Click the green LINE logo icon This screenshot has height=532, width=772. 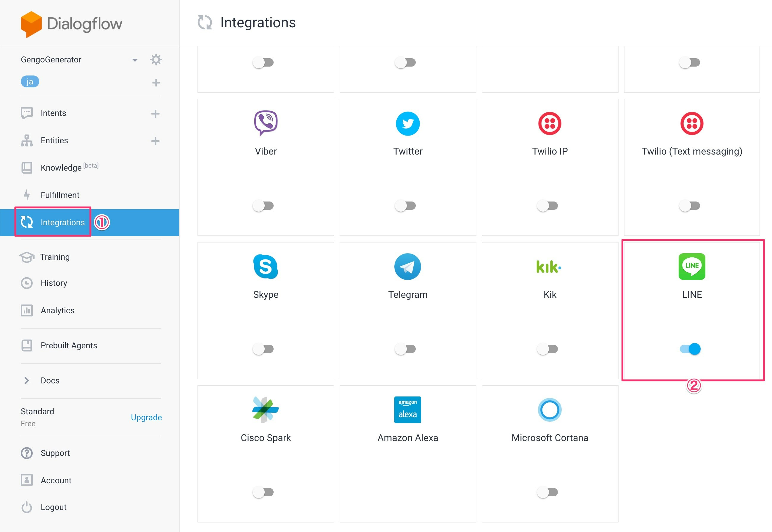(x=692, y=267)
